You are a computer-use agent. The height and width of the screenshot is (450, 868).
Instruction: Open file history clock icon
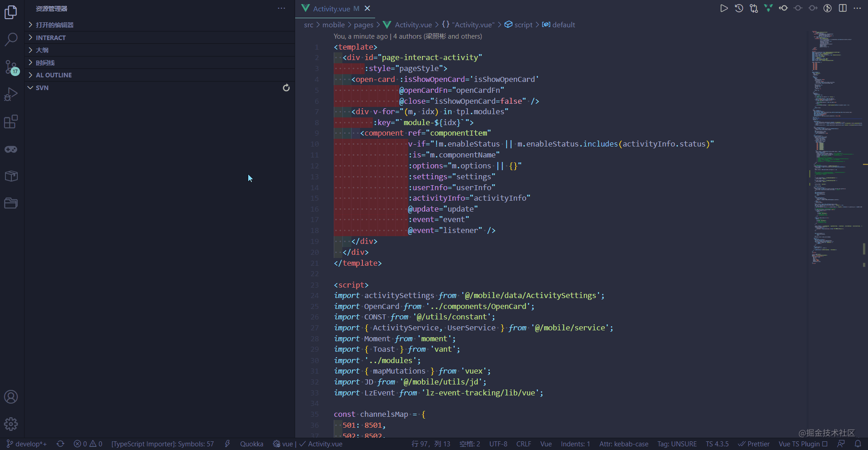pos(739,8)
